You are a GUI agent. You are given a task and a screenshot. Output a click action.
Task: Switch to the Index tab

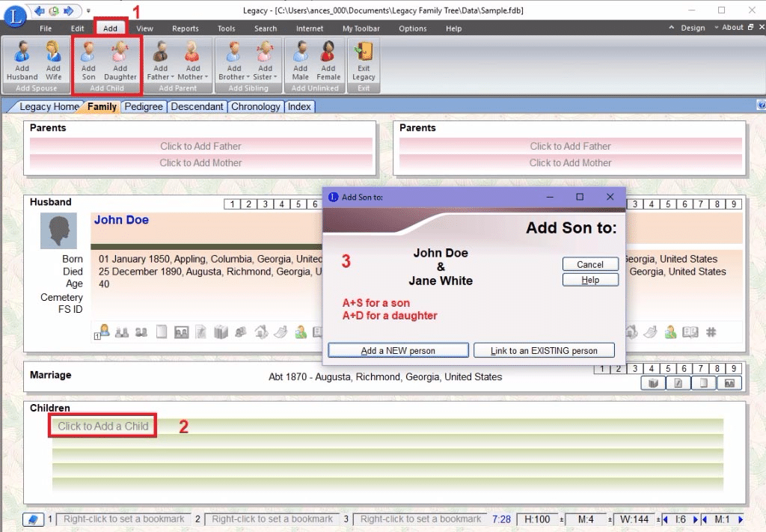pyautogui.click(x=299, y=106)
